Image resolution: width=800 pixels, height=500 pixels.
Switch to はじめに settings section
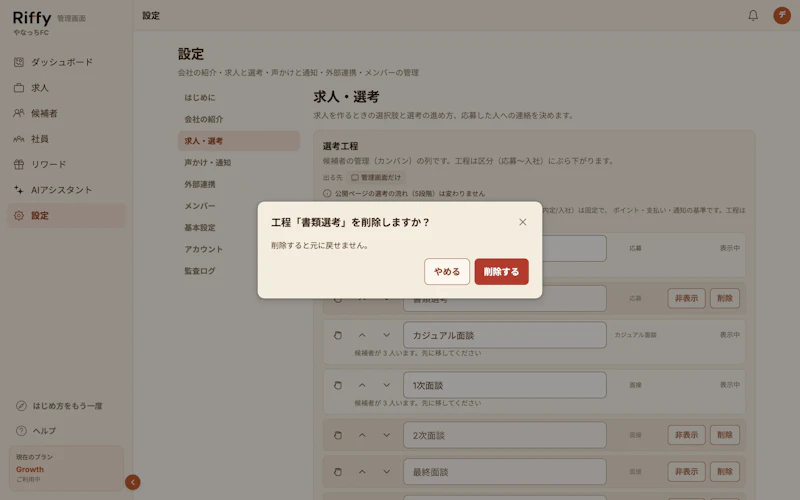point(239,97)
